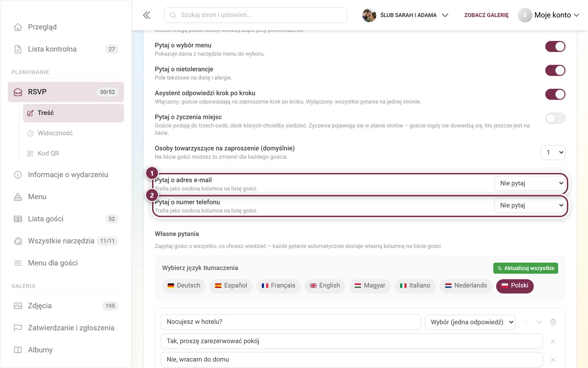Click the Informacje o wydarzeniu info icon
Image resolution: width=588 pixels, height=368 pixels.
pos(18,175)
